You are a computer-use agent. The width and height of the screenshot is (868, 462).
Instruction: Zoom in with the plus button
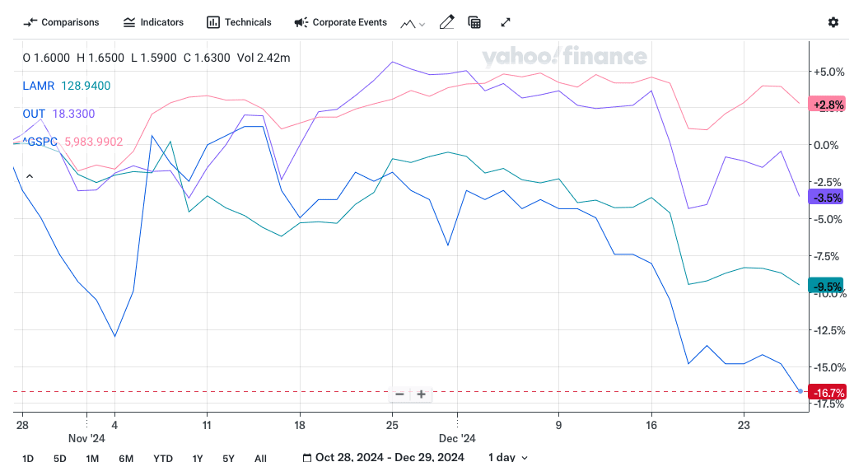point(422,394)
